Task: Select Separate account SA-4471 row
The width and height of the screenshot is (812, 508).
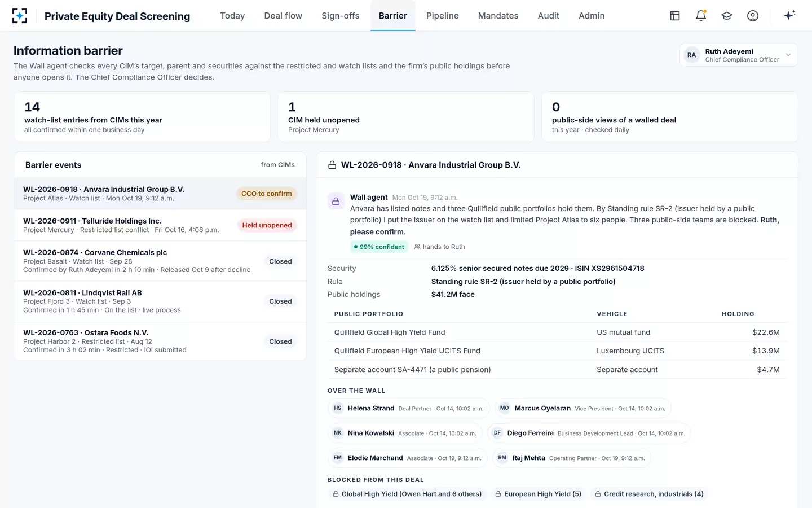Action: (557, 370)
